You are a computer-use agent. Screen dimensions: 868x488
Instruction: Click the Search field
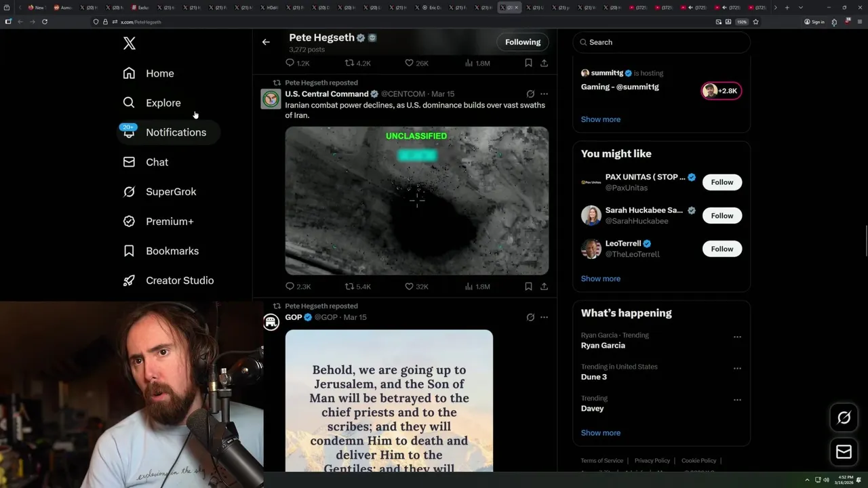coord(661,42)
